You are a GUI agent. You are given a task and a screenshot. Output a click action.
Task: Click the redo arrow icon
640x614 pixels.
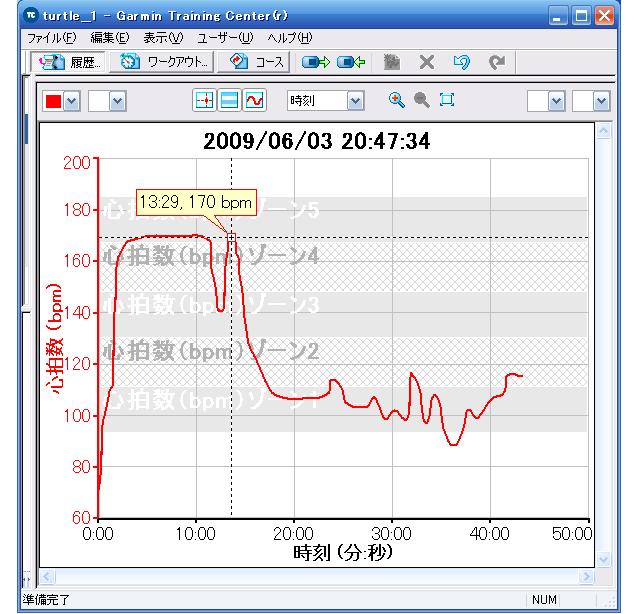coord(494,62)
